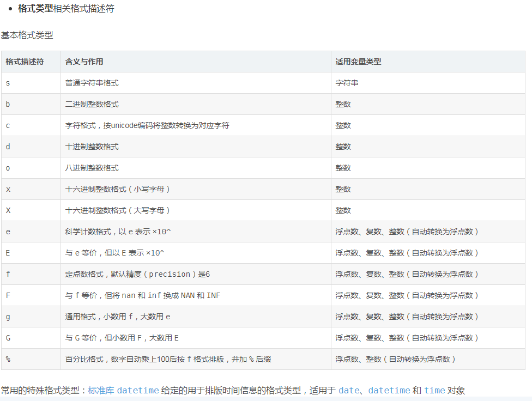Click the 格式描述符 column header
Viewport: 532px width, 401px height.
click(25, 62)
